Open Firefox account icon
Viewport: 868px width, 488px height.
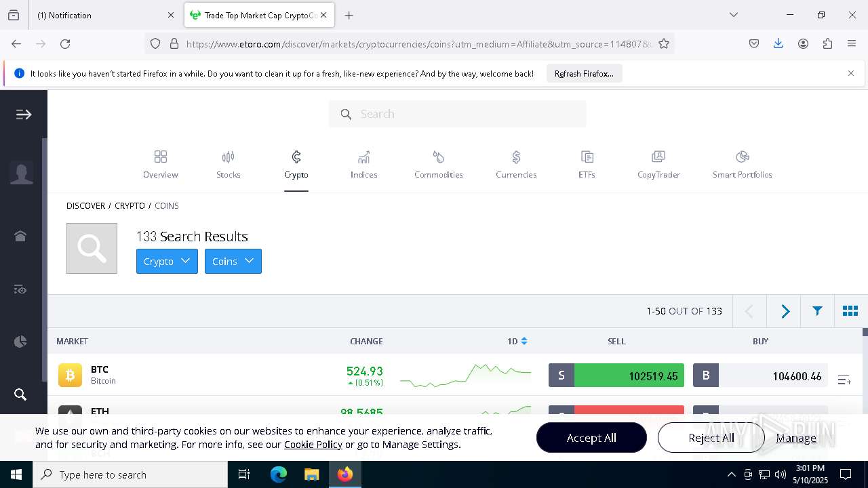(x=803, y=43)
